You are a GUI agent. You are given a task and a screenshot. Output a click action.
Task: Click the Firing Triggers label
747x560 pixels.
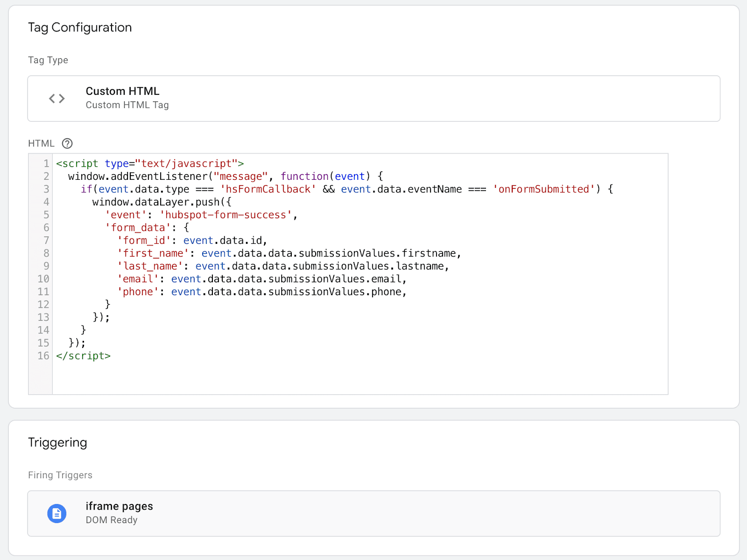60,475
